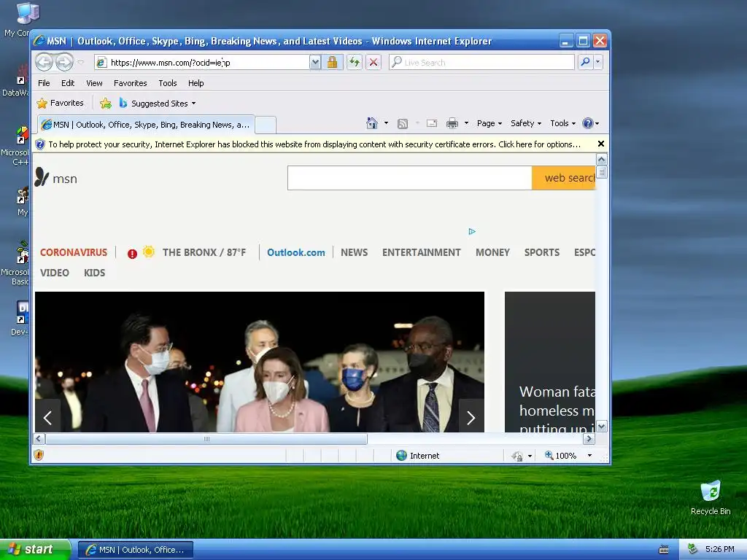Click the vertical scrollbar down arrow

602,427
